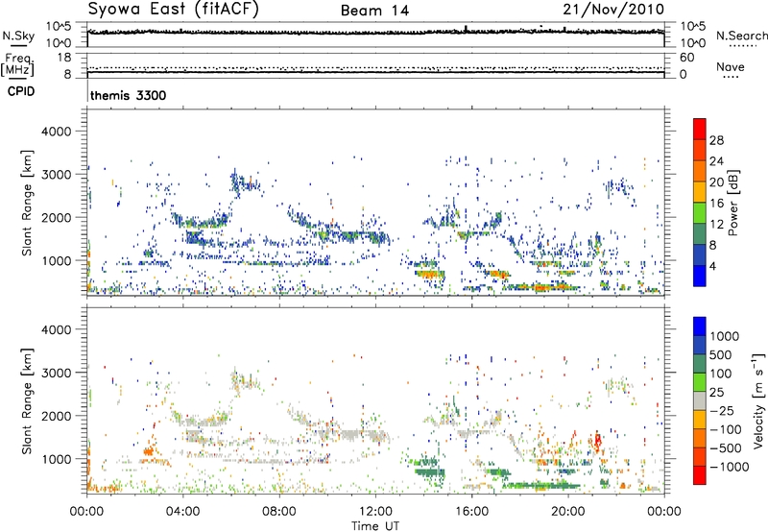This screenshot has width=768, height=532.
Task: Pick the dark teal 100–500 Velocity colorbar segment
Action: [700, 364]
